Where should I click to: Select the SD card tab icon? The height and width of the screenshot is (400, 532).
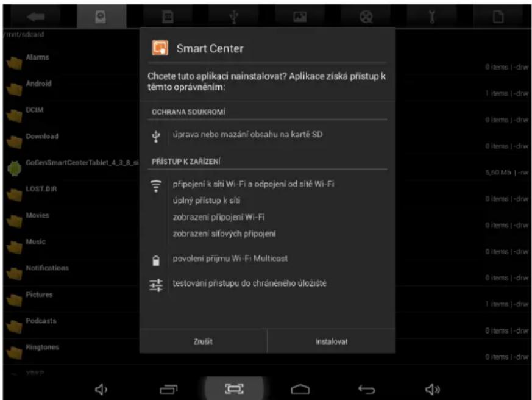[168, 16]
